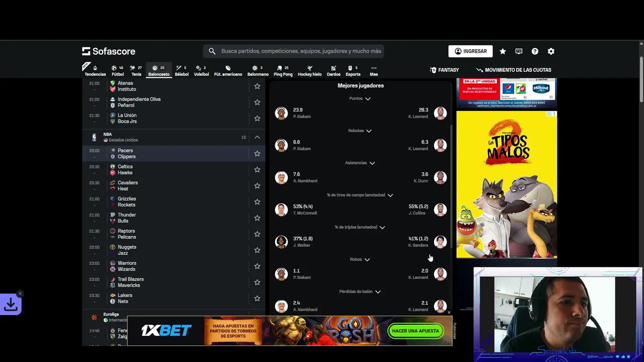Switch to the Voleibol tab

(201, 70)
